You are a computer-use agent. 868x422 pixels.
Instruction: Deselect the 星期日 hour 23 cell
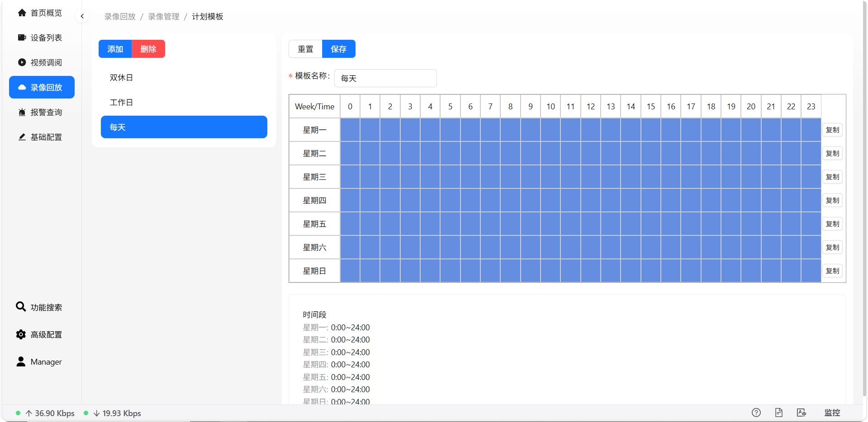click(811, 271)
